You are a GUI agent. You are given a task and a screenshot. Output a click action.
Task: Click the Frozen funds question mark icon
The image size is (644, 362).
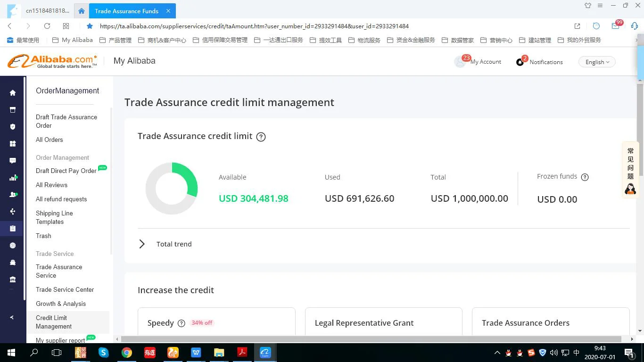(x=585, y=177)
